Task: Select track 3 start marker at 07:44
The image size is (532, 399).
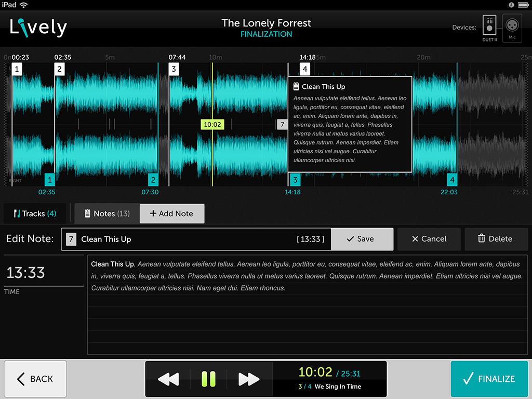Action: point(174,69)
